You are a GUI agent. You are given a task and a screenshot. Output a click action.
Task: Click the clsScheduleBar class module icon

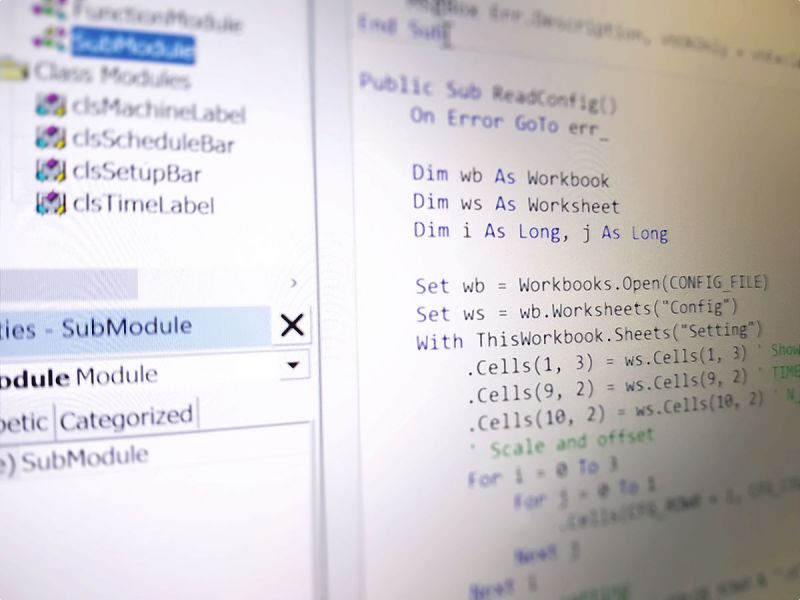[x=50, y=138]
